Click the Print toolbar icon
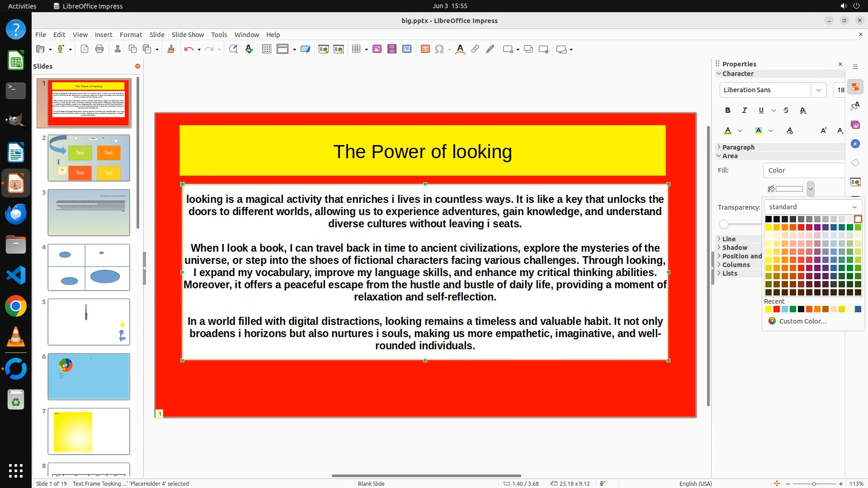 (x=99, y=49)
